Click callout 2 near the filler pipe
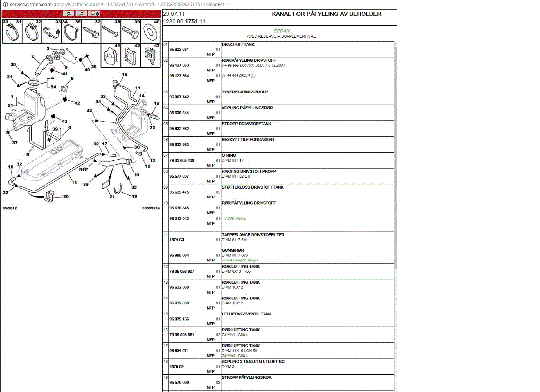The height and width of the screenshot is (392, 540). click(x=33, y=56)
